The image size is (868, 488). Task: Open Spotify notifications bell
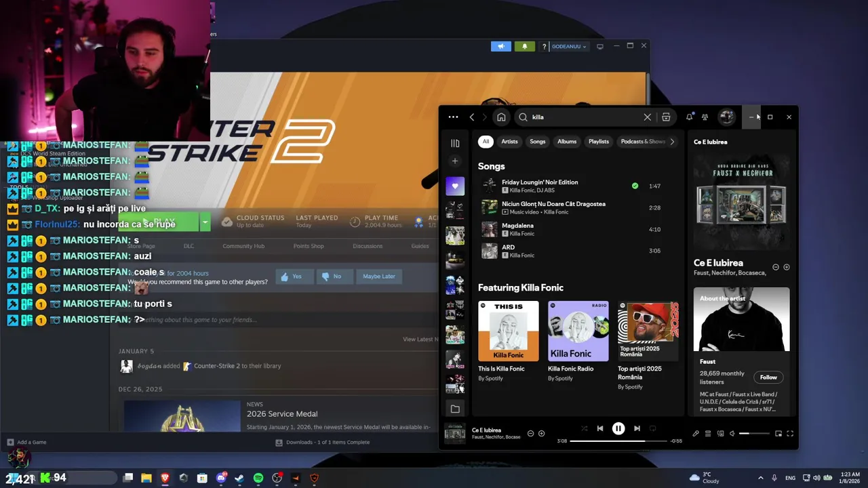[x=690, y=117]
